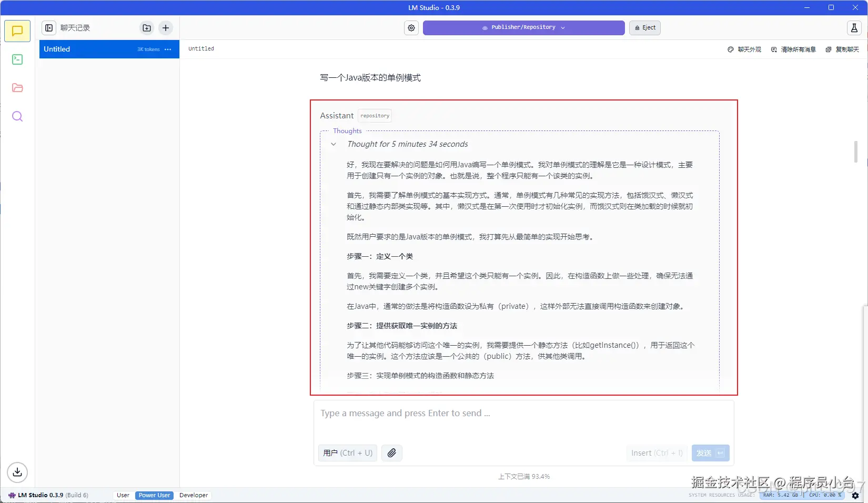This screenshot has height=503, width=868.
Task: Switch to Developer mode in status bar
Action: pos(194,495)
